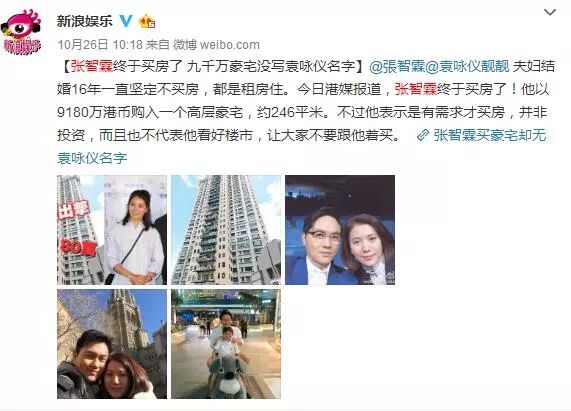Open the 新浪娱乐 account name link

pyautogui.click(x=84, y=21)
